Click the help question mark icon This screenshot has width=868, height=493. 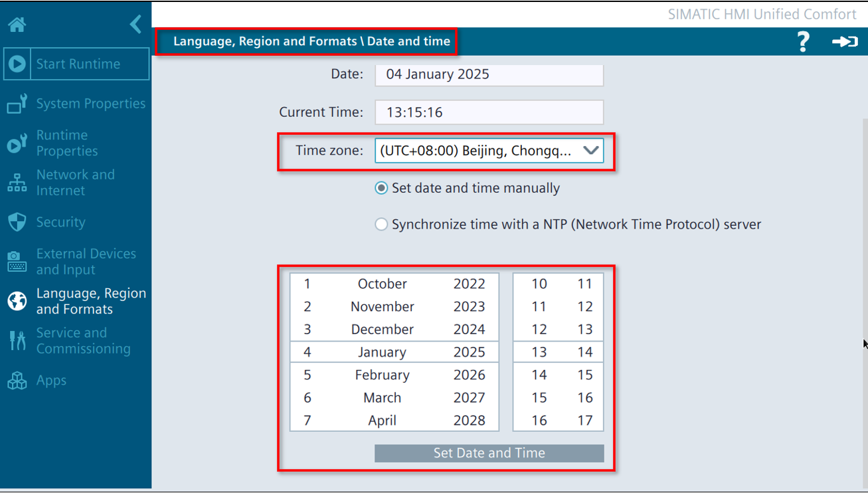[x=803, y=42]
